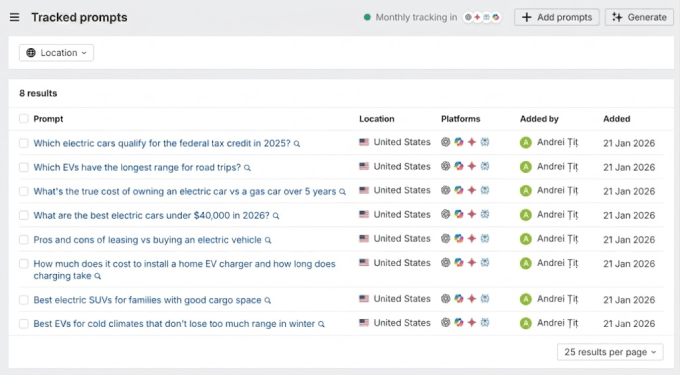Image resolution: width=680 pixels, height=375 pixels.
Task: Click 21 Jan 2026 in the federal tax credit row
Action: point(629,143)
